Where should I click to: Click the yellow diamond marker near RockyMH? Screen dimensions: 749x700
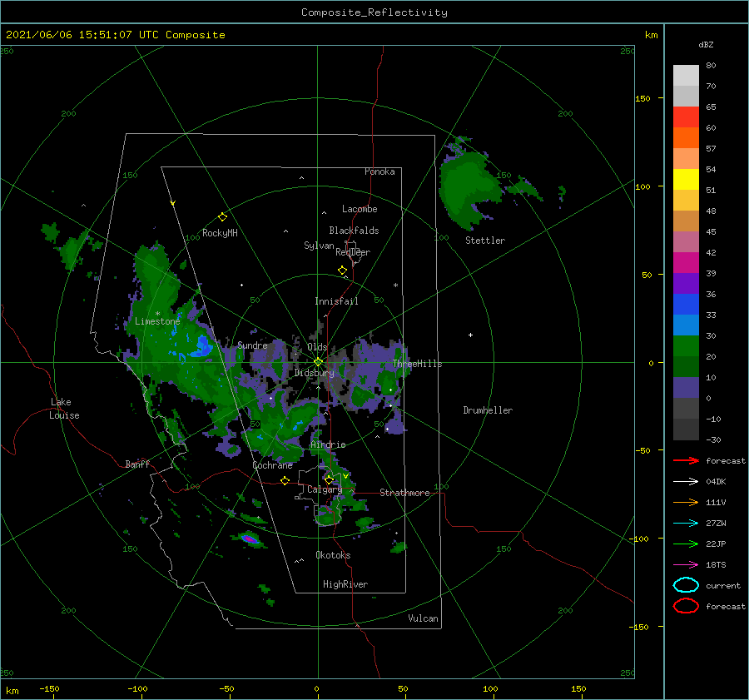coord(222,217)
